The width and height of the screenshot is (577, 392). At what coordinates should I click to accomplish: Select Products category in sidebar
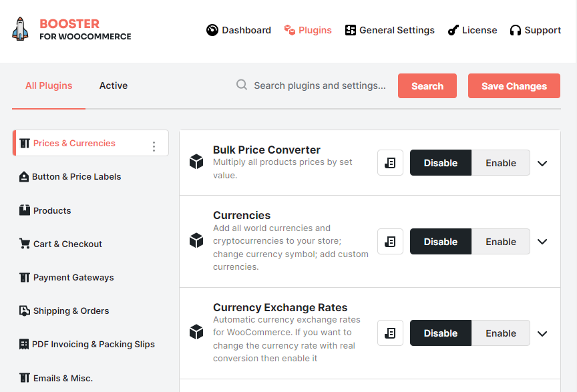pos(45,210)
